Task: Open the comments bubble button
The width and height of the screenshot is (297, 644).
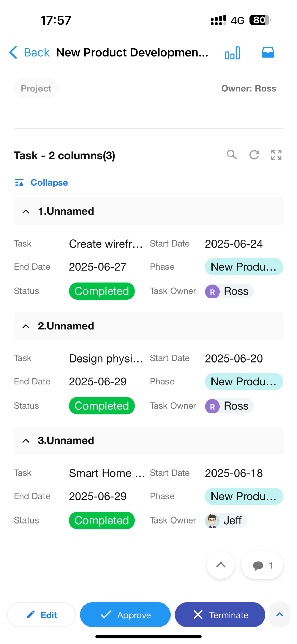Action: (x=262, y=565)
